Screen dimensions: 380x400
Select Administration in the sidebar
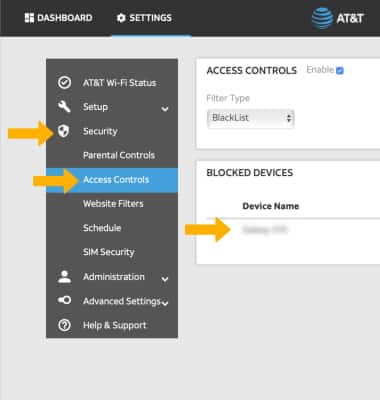114,277
